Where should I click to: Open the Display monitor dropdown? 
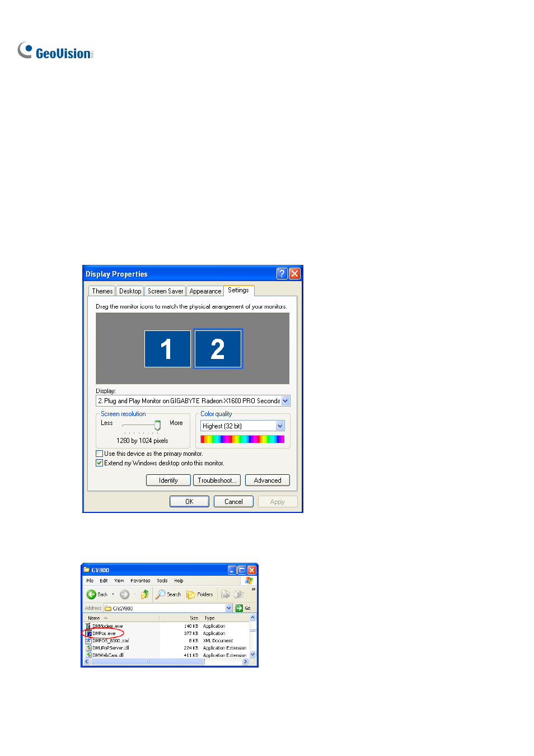click(285, 401)
